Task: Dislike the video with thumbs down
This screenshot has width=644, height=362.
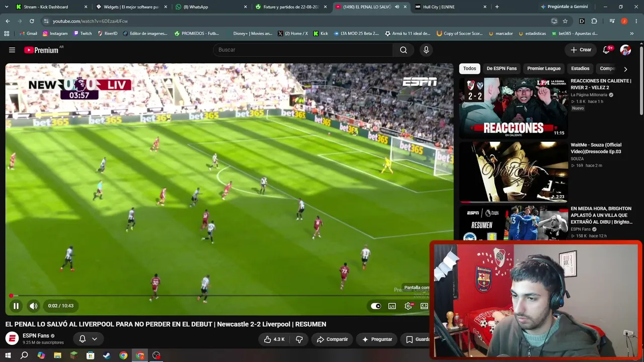Action: (x=299, y=339)
